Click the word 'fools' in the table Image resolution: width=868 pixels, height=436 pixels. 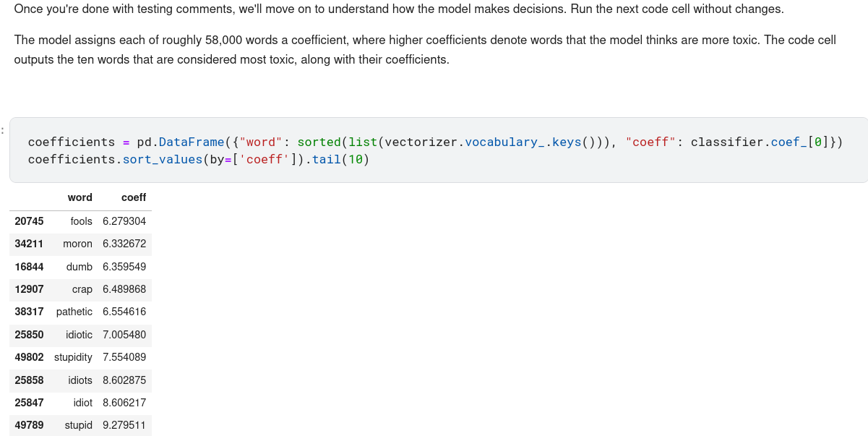[x=81, y=221]
